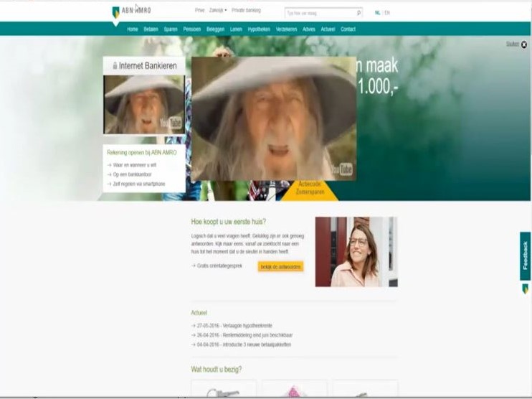Switch the language to EN
The width and height of the screenshot is (532, 399).
pos(387,13)
